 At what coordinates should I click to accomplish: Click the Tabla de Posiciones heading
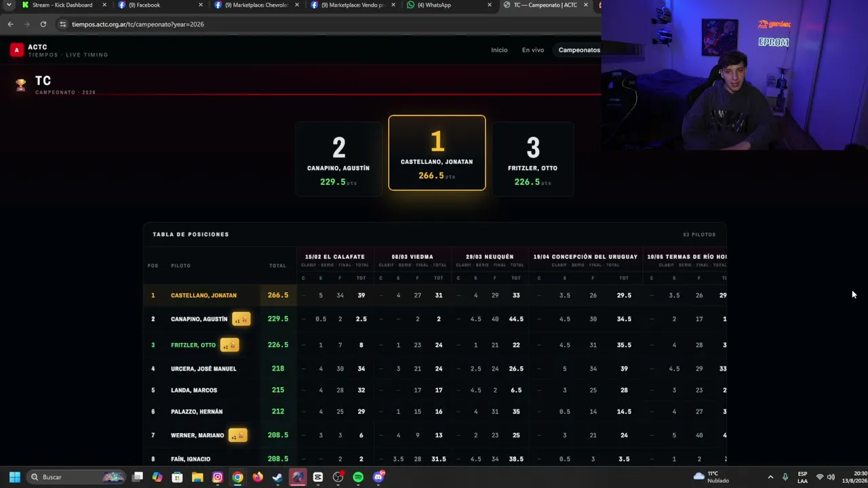tap(191, 235)
